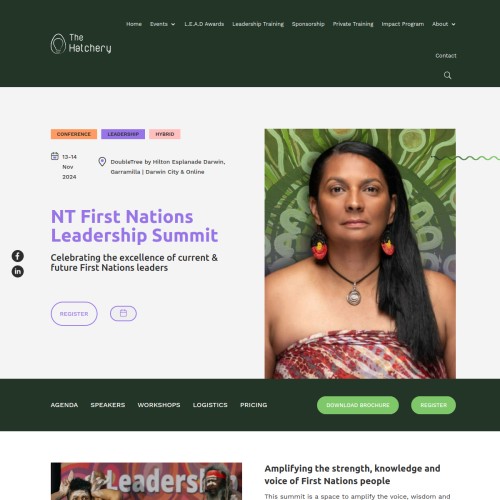
Task: Add event with the calendar icon button
Action: point(123,313)
